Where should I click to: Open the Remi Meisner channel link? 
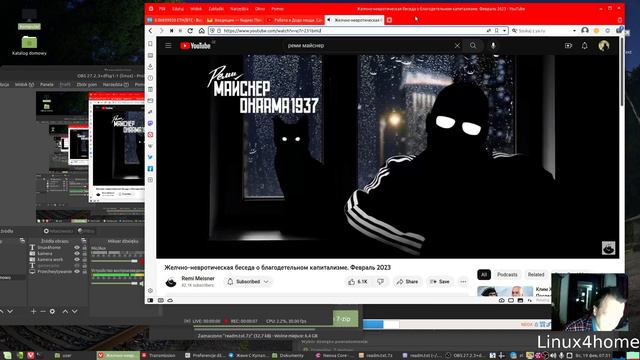[198, 278]
